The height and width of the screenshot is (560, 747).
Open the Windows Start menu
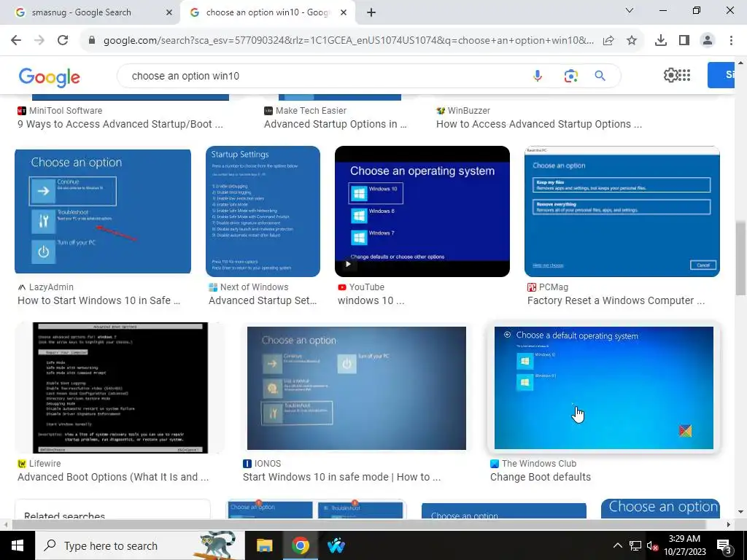(18, 545)
